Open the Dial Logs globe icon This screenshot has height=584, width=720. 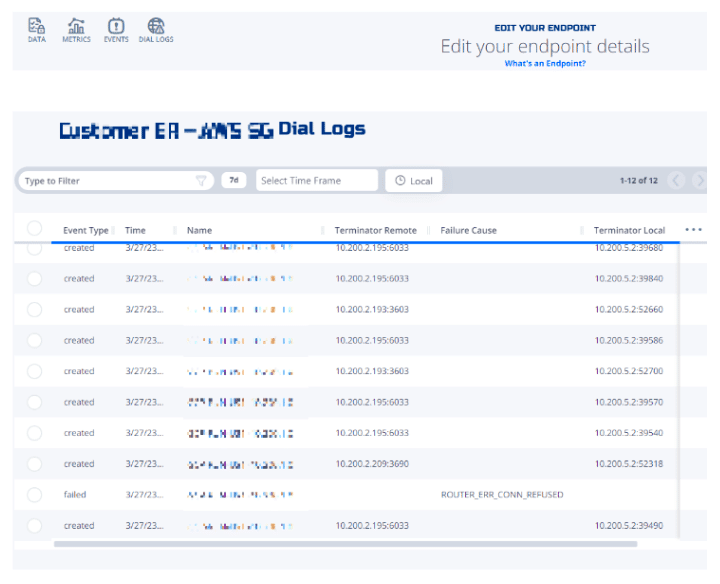156,27
